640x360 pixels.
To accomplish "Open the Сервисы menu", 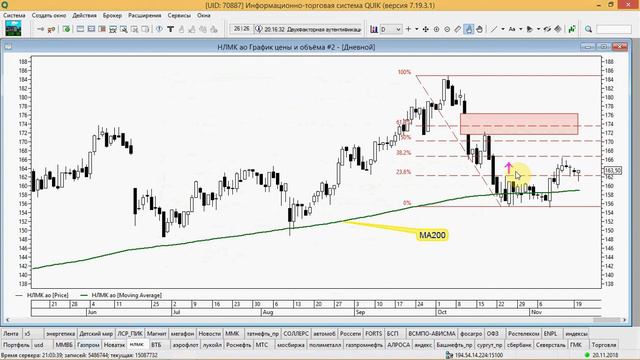I will tap(179, 16).
